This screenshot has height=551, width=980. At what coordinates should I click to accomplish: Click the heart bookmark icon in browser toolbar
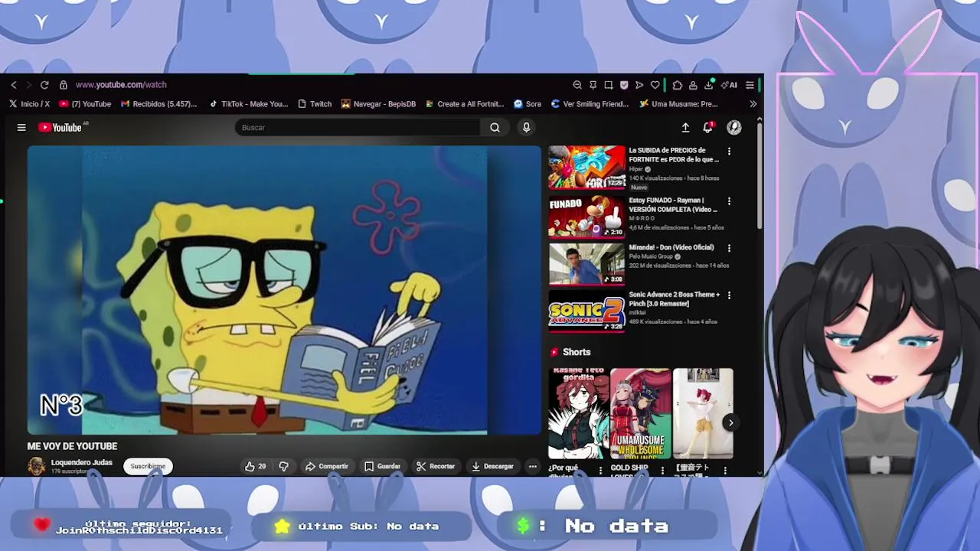click(x=655, y=85)
